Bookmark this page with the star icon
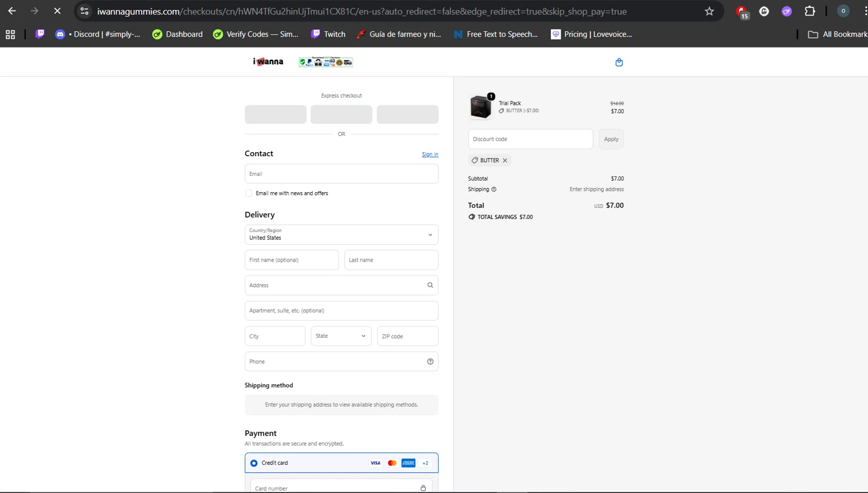 click(x=709, y=11)
